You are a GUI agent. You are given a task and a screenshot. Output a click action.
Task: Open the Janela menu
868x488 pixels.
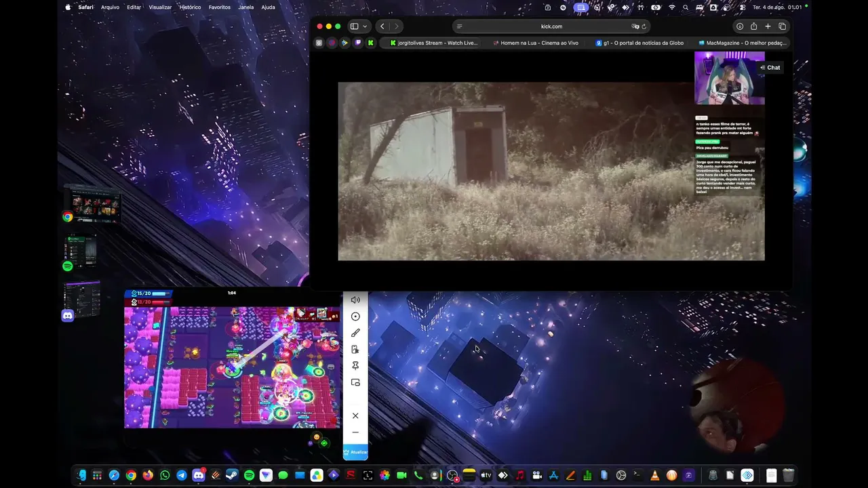pos(246,7)
